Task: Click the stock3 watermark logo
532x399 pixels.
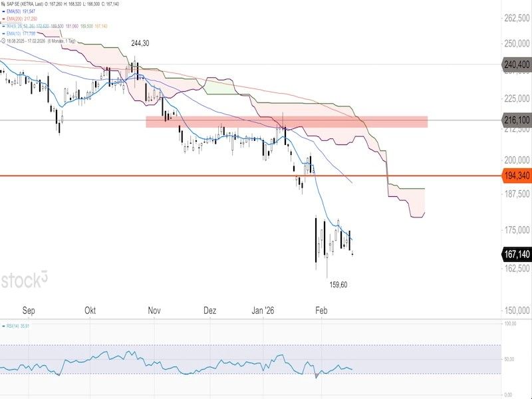Action: point(25,279)
